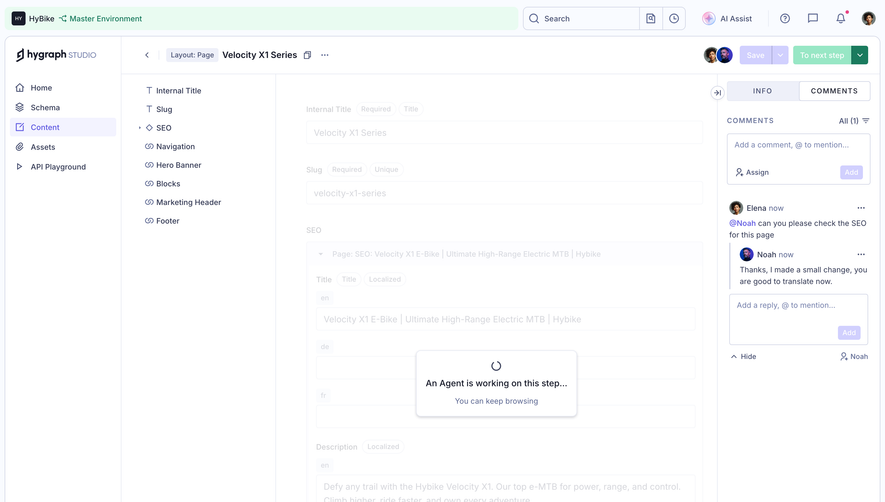This screenshot has height=502, width=885.
Task: Open the content search document icon
Action: pyautogui.click(x=651, y=19)
